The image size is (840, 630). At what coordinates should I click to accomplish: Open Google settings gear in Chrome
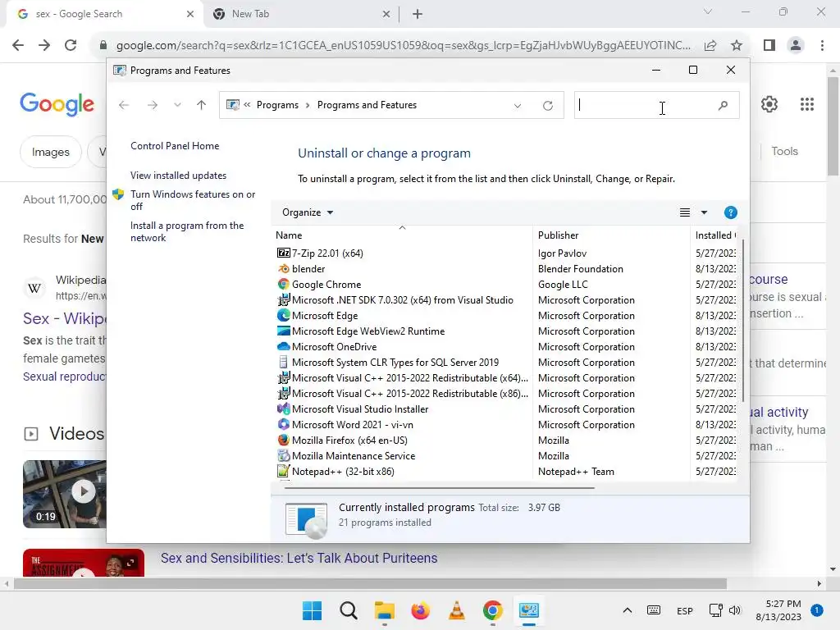[x=769, y=104]
